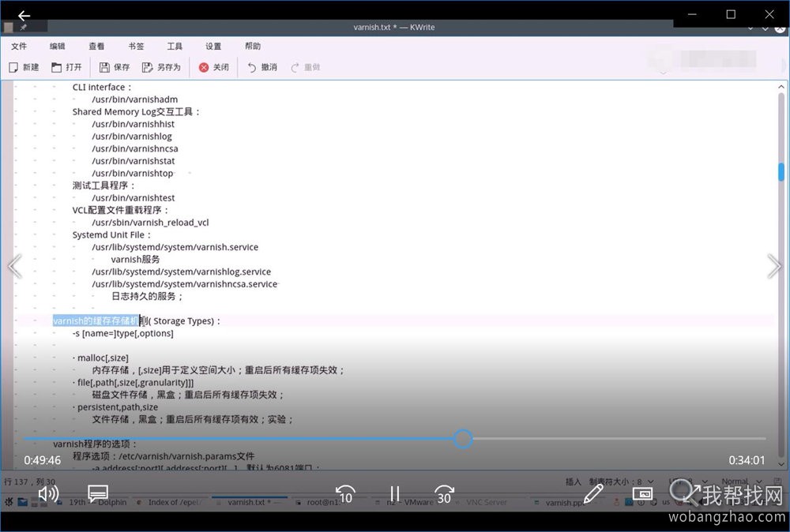Click the /usr/bin/varnishtop line
The height and width of the screenshot is (532, 790).
133,173
